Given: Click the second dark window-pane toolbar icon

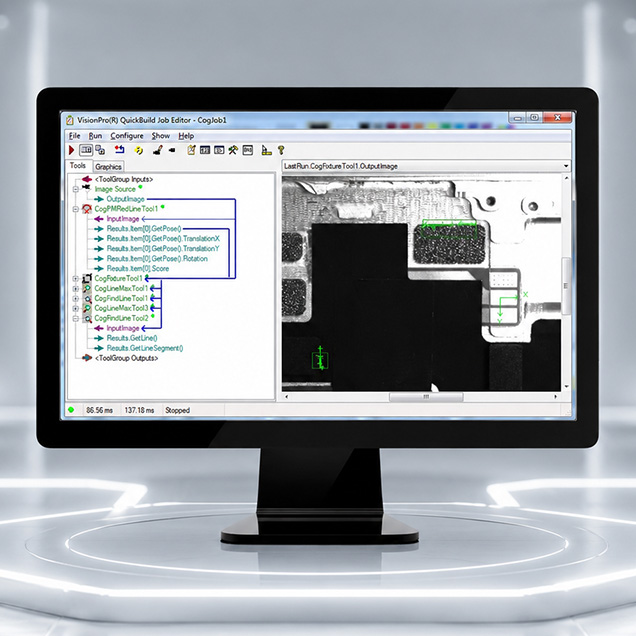Looking at the screenshot, I should [x=219, y=150].
